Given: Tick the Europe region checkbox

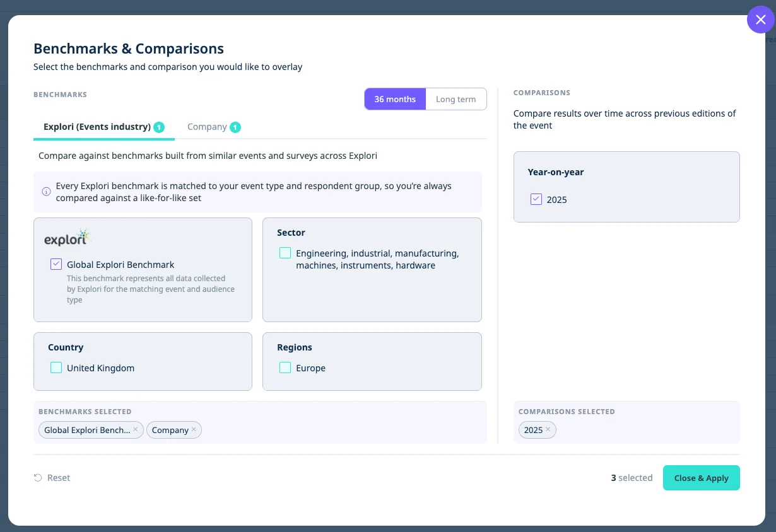Looking at the screenshot, I should 285,367.
